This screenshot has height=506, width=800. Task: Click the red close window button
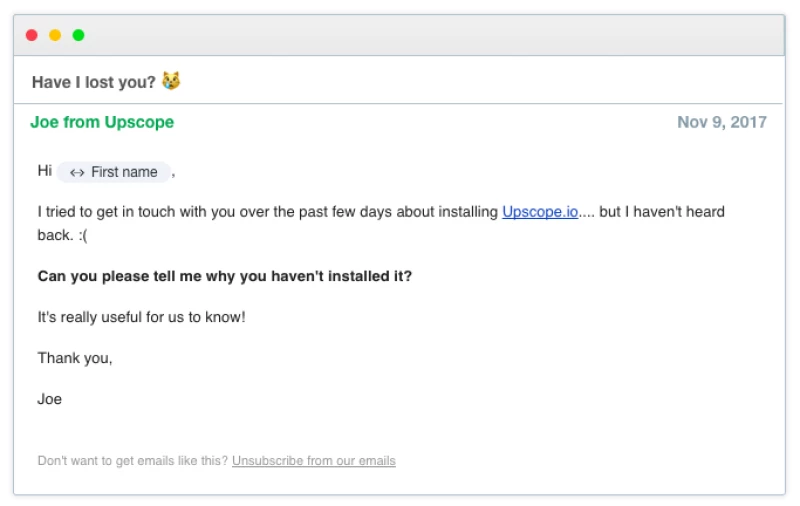(x=32, y=35)
